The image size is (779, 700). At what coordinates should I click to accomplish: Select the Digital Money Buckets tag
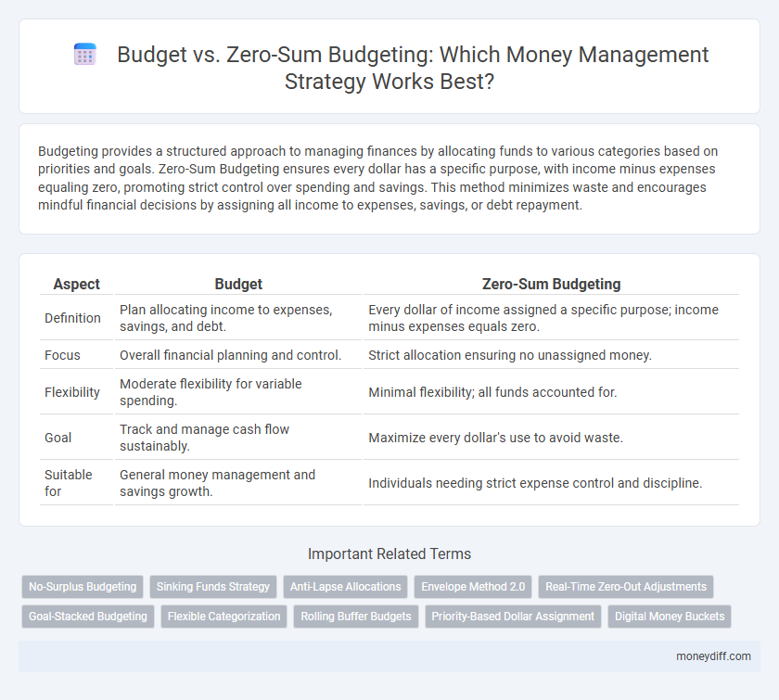click(x=670, y=616)
